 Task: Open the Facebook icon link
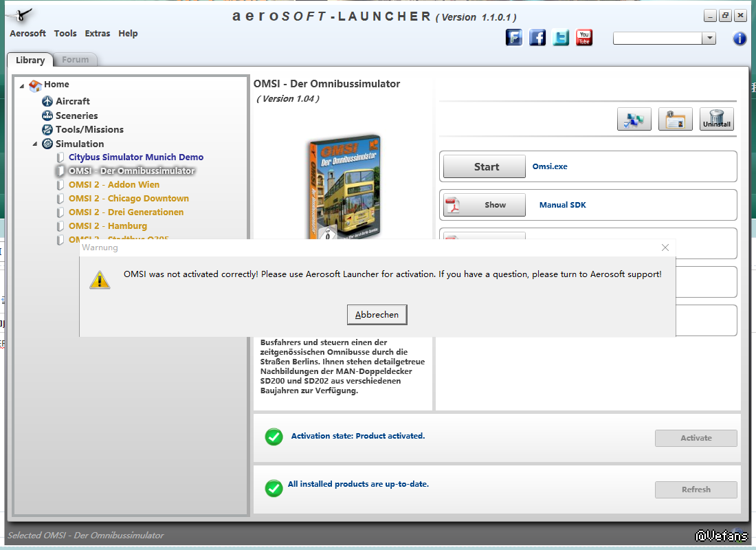[x=537, y=37]
